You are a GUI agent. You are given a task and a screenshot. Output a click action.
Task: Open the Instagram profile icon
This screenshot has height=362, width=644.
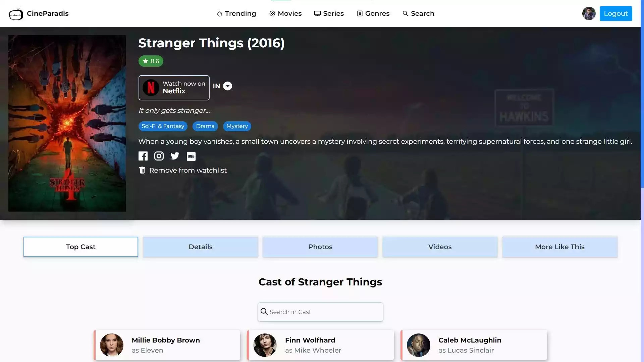[x=159, y=156]
